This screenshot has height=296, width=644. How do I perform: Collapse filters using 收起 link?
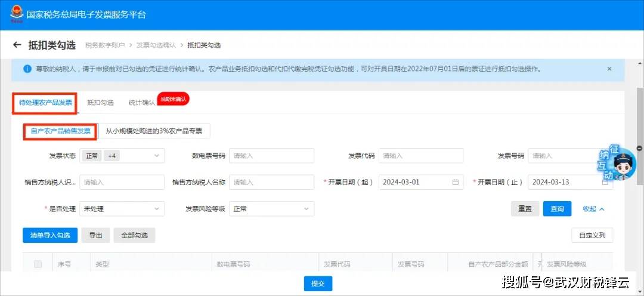point(593,209)
